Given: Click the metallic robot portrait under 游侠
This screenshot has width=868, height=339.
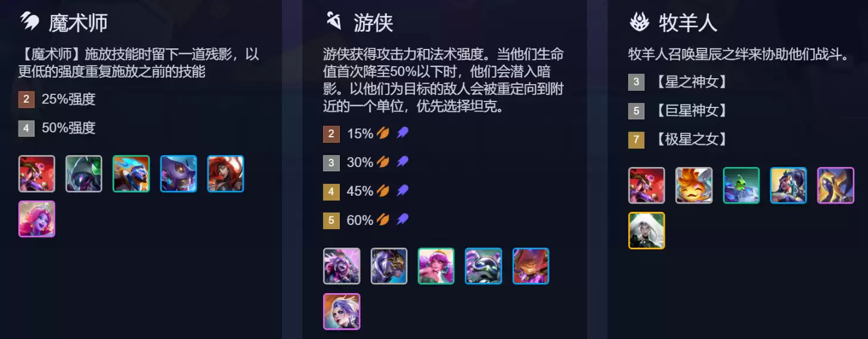Looking at the screenshot, I should pyautogui.click(x=483, y=266).
